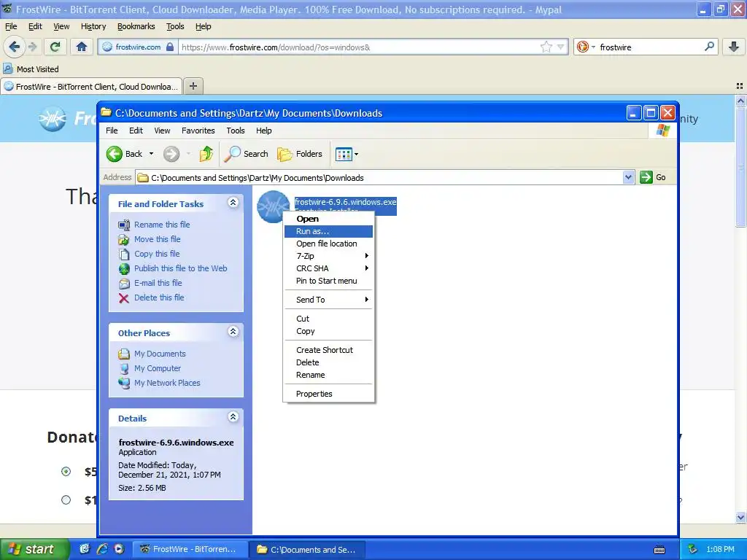Click the Windows Start button

pos(34,549)
